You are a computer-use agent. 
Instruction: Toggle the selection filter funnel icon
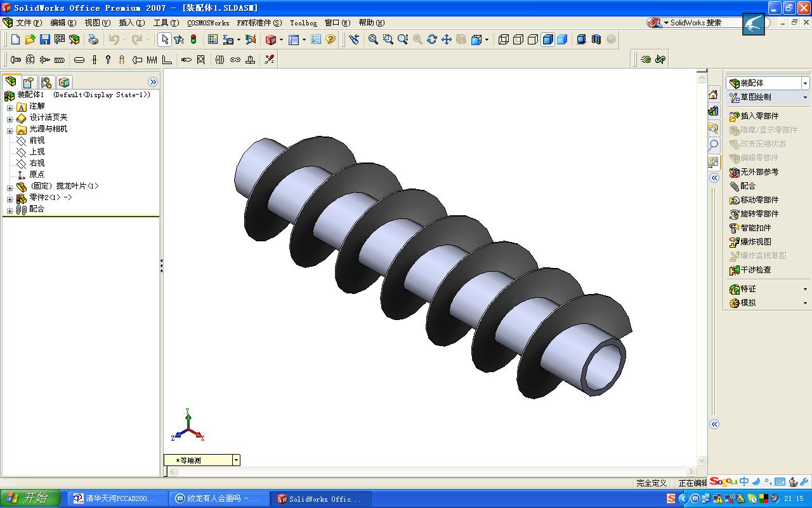[x=179, y=39]
